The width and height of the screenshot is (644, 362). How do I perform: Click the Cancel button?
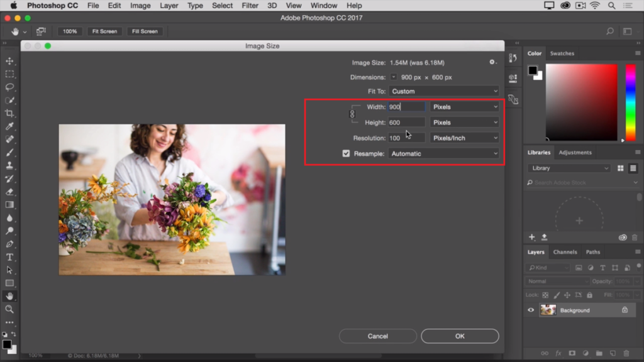click(x=377, y=336)
